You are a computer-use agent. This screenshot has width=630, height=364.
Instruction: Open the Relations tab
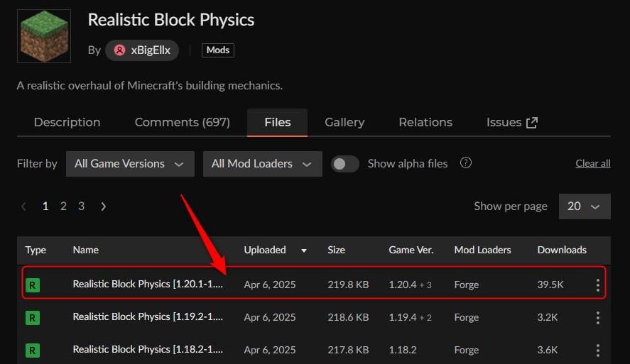coord(425,122)
